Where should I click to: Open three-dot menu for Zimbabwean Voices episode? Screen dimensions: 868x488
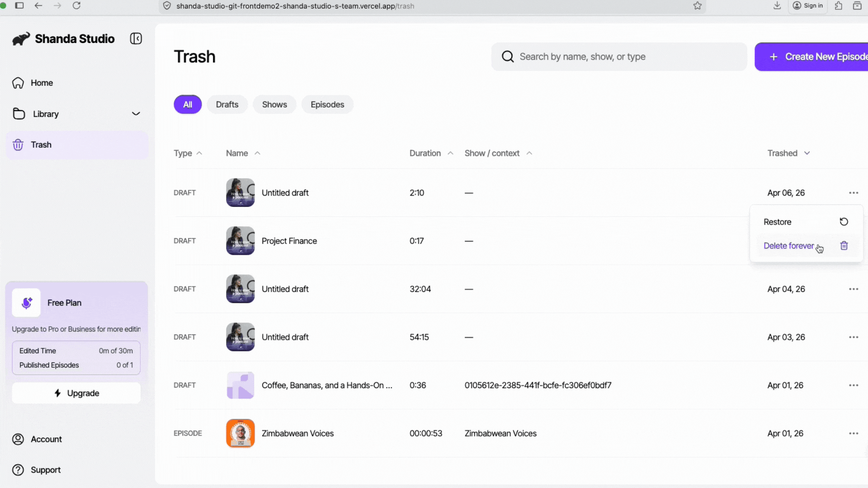(x=853, y=433)
